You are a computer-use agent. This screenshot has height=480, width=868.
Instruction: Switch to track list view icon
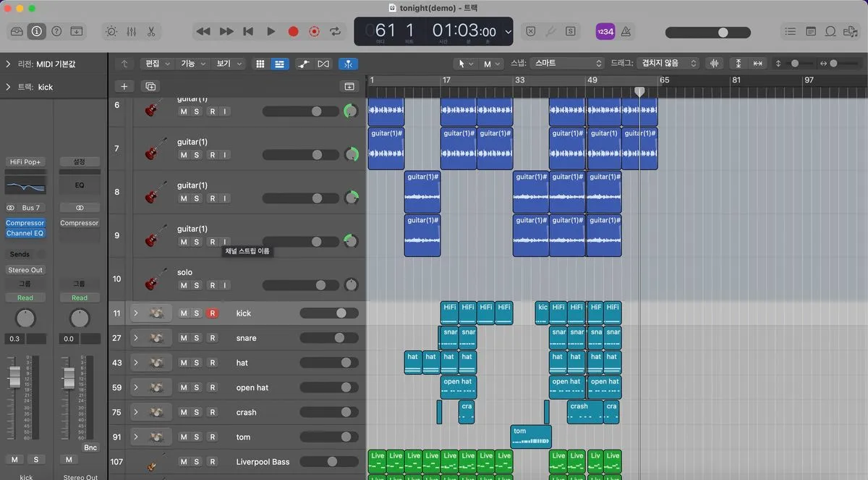pos(278,64)
